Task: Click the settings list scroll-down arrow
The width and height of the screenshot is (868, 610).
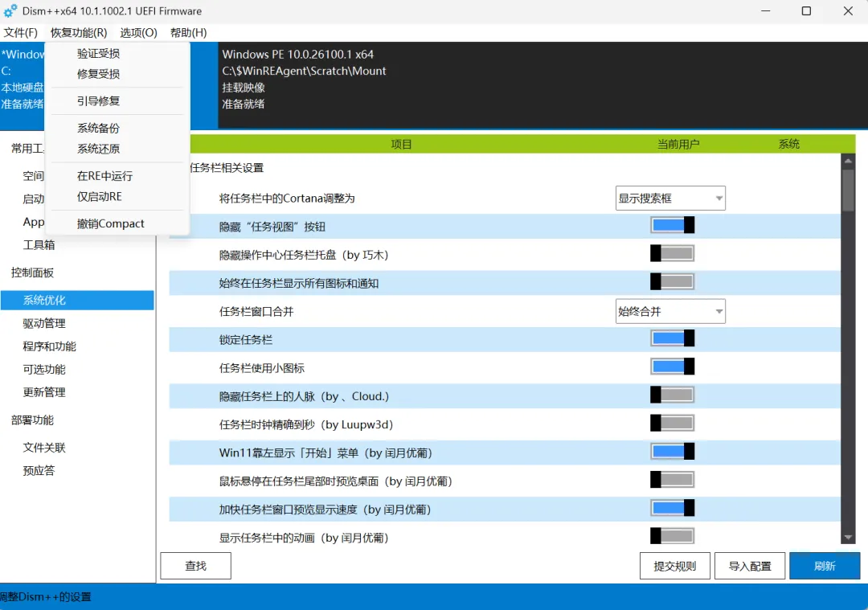Action: [848, 538]
